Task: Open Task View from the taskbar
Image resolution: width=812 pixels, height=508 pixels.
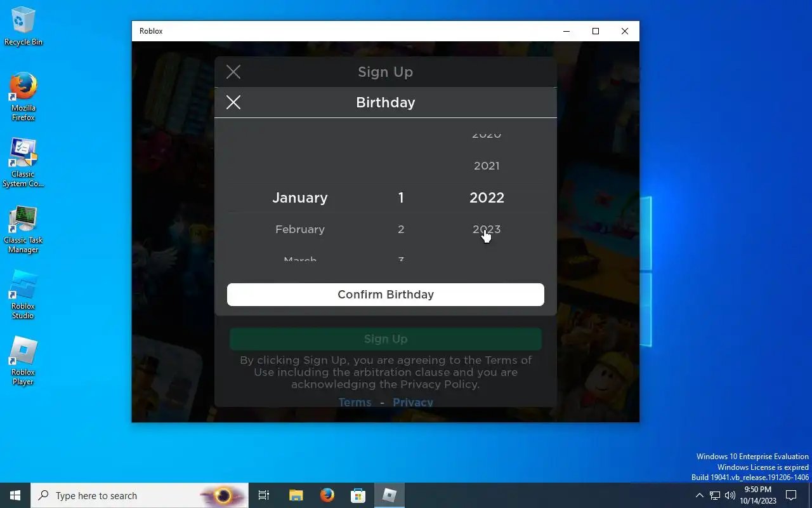Action: click(x=264, y=495)
